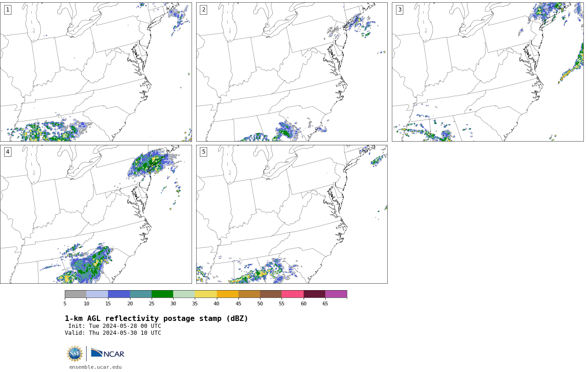Click the teal 20-25 dBZ swatch
The width and height of the screenshot is (588, 372).
click(141, 294)
